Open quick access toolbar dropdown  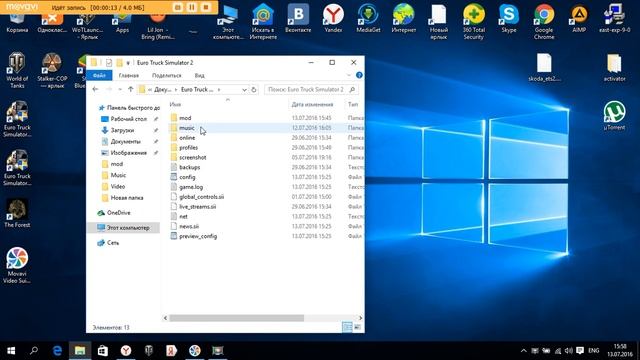[x=128, y=63]
